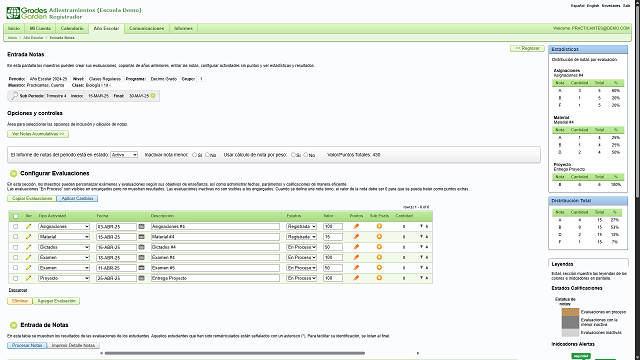Image resolution: width=640 pixels, height=360 pixels.
Task: Click pencil view icon for Dictados #4 row
Action: (28, 247)
